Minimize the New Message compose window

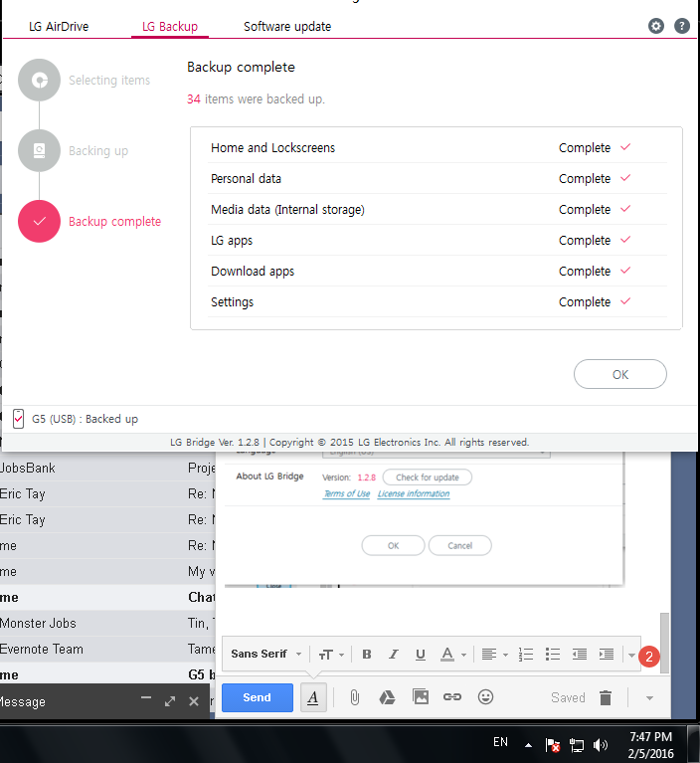pyautogui.click(x=146, y=698)
